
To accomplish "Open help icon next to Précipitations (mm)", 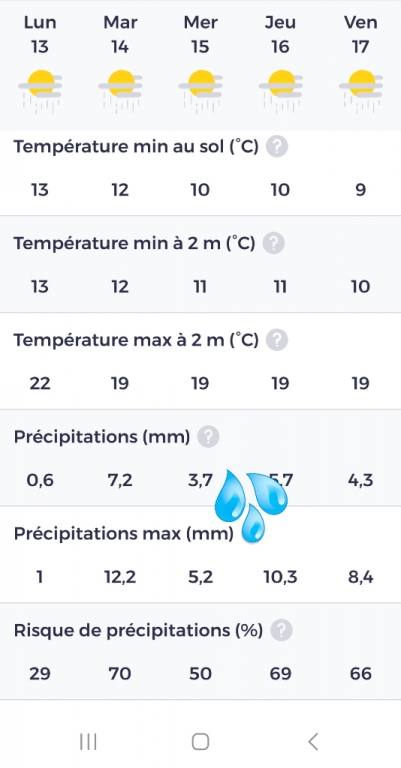I will [x=208, y=436].
